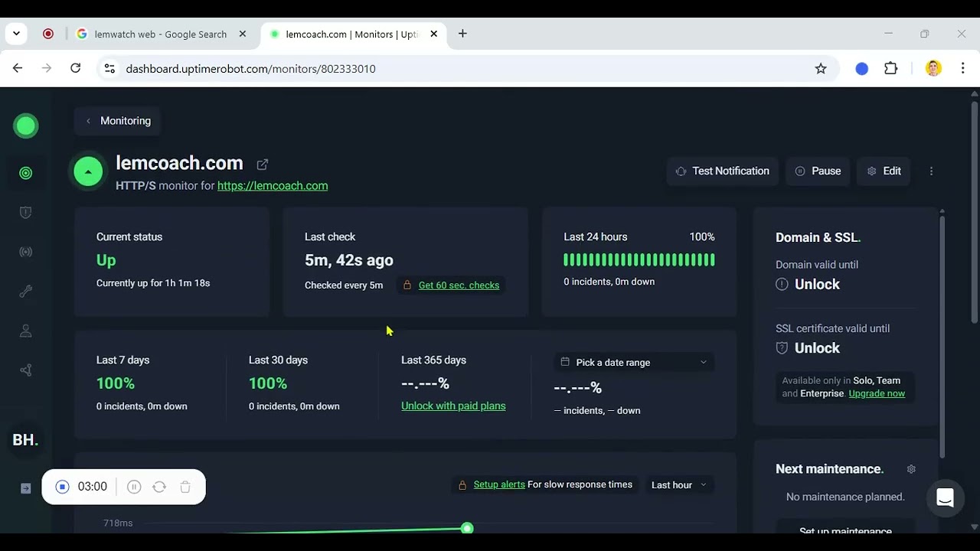Click the Last 7 days 100% value

click(116, 383)
